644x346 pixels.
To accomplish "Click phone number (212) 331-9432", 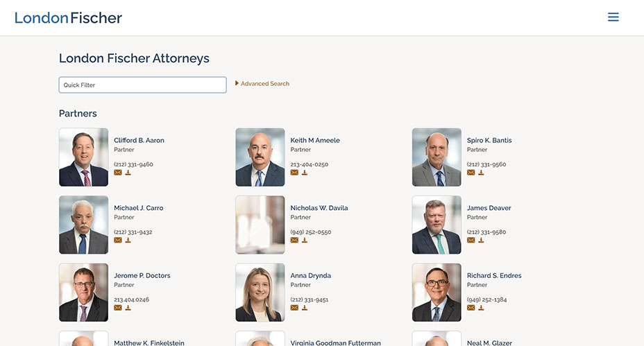I will coord(133,232).
